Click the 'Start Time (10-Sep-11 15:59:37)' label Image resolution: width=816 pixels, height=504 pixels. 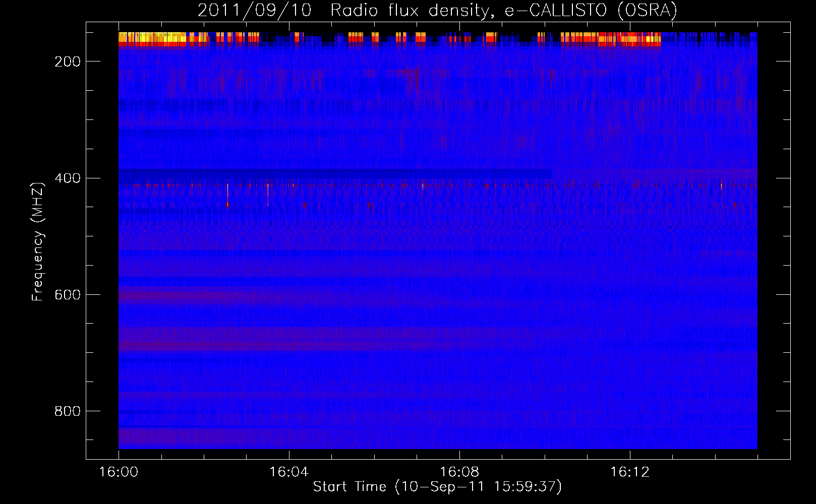pos(437,487)
